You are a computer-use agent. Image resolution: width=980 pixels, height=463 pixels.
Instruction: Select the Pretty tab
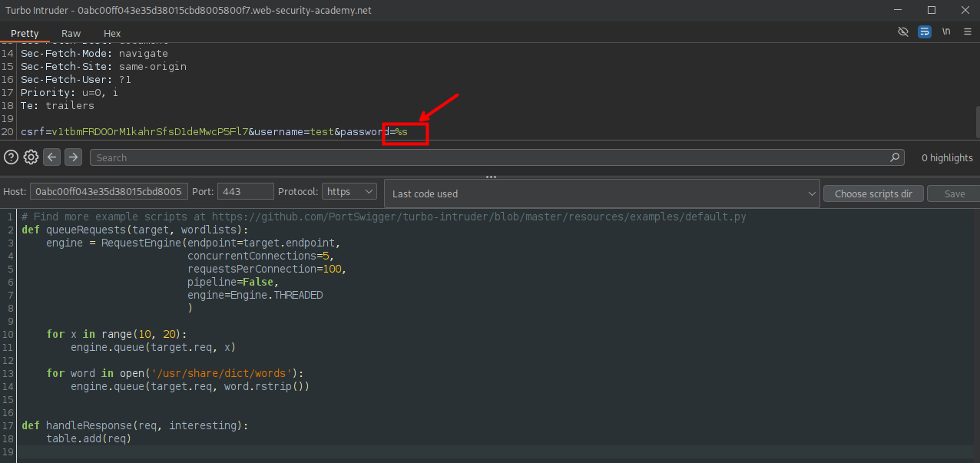tap(25, 34)
